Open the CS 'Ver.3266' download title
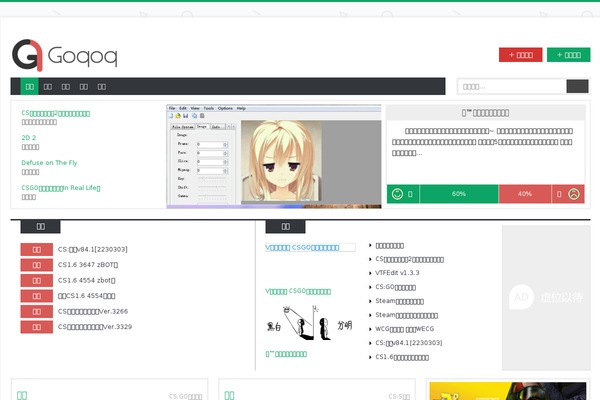The width and height of the screenshot is (600, 400). point(93,312)
